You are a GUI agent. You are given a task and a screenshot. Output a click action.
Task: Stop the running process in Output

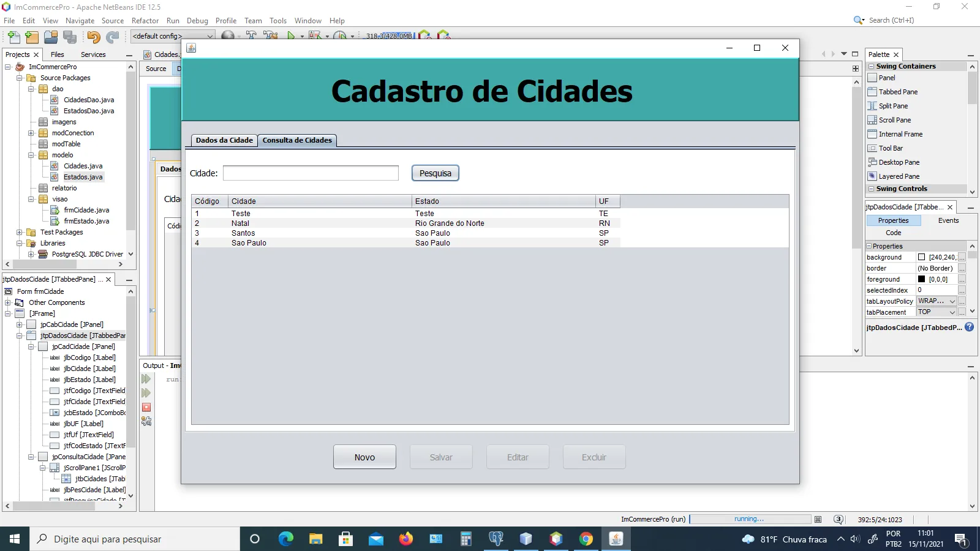(x=146, y=407)
